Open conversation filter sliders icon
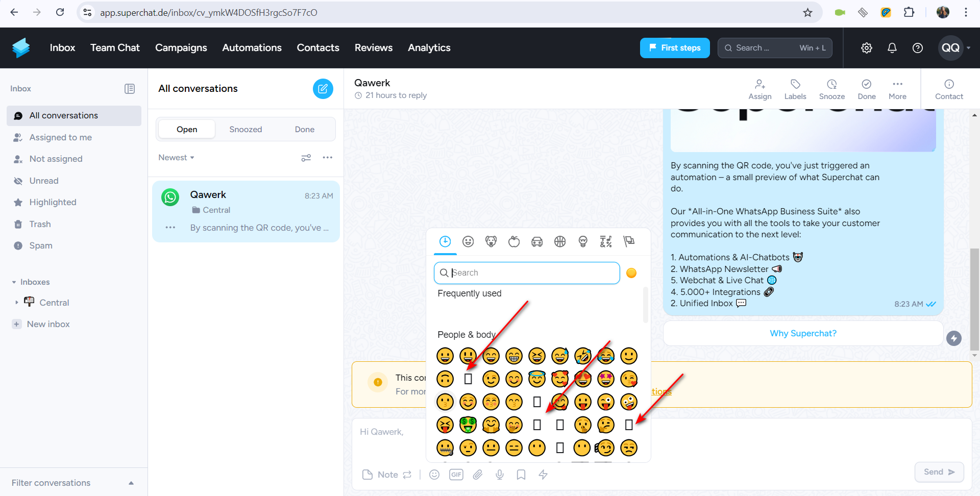The width and height of the screenshot is (980, 496). coord(306,158)
